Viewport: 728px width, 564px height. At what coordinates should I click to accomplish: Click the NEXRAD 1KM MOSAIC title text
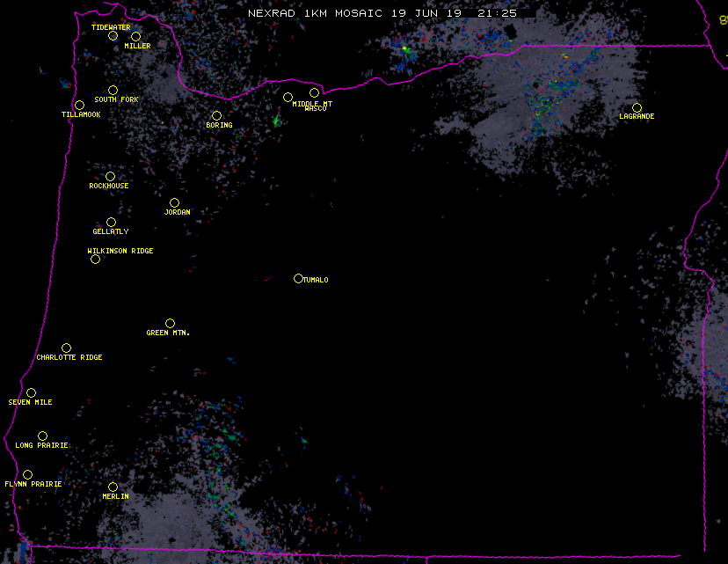(314, 13)
